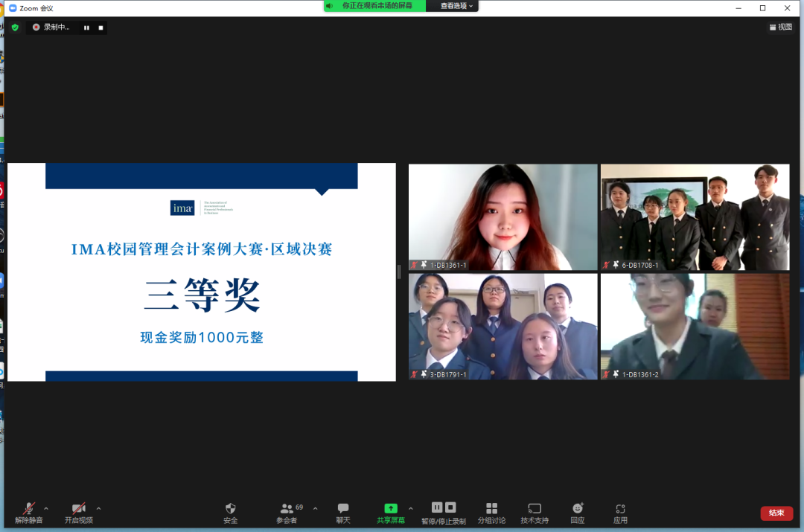Click participant name label 3-DB1791-1
The image size is (804, 532).
(448, 374)
